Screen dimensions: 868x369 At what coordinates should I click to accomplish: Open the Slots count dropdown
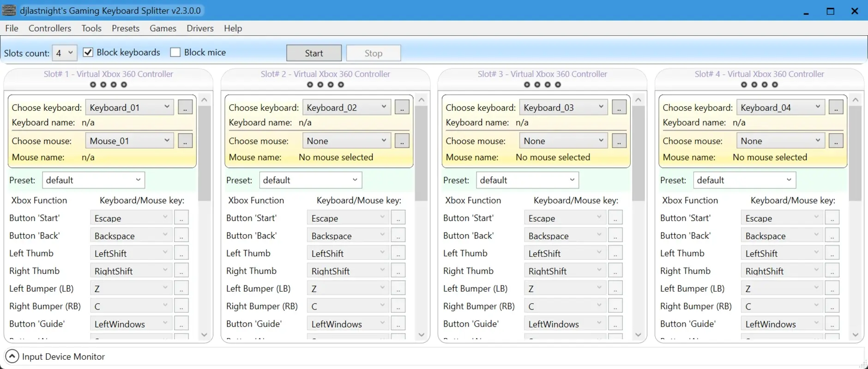(x=65, y=53)
